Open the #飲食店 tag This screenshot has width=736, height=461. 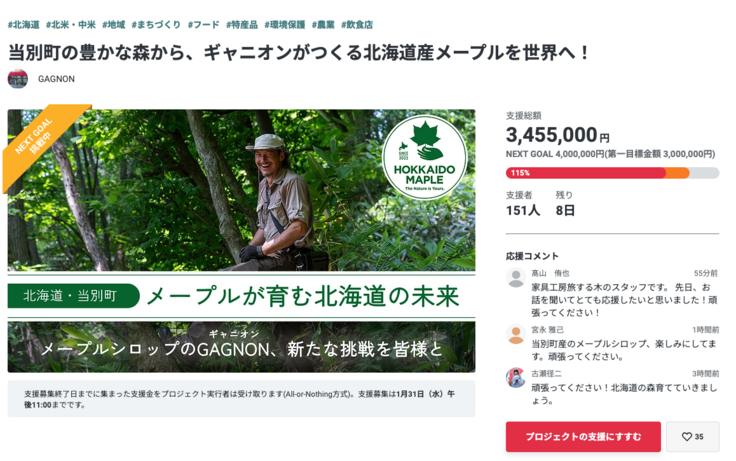pyautogui.click(x=357, y=24)
